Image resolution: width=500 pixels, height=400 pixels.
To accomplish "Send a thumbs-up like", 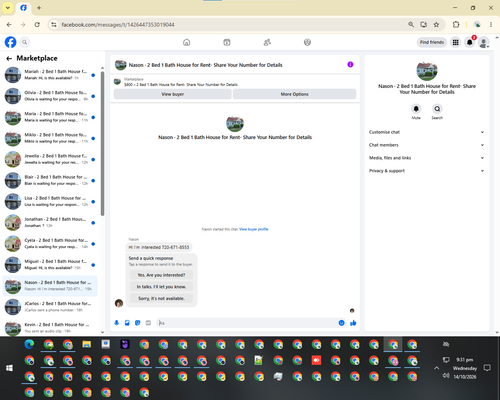I will point(353,323).
